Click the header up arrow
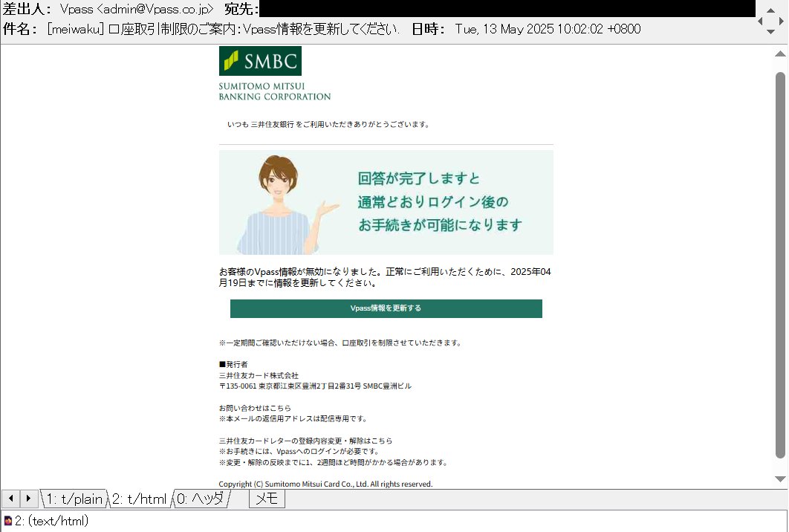 point(770,10)
